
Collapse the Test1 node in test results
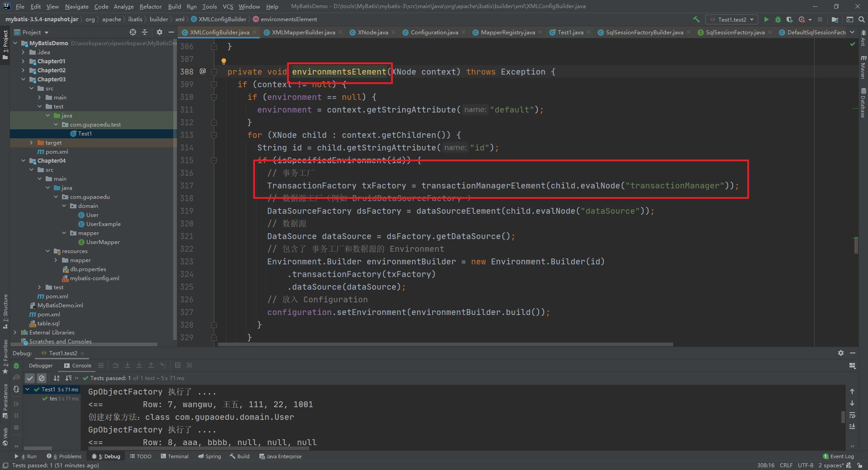[x=28, y=389]
